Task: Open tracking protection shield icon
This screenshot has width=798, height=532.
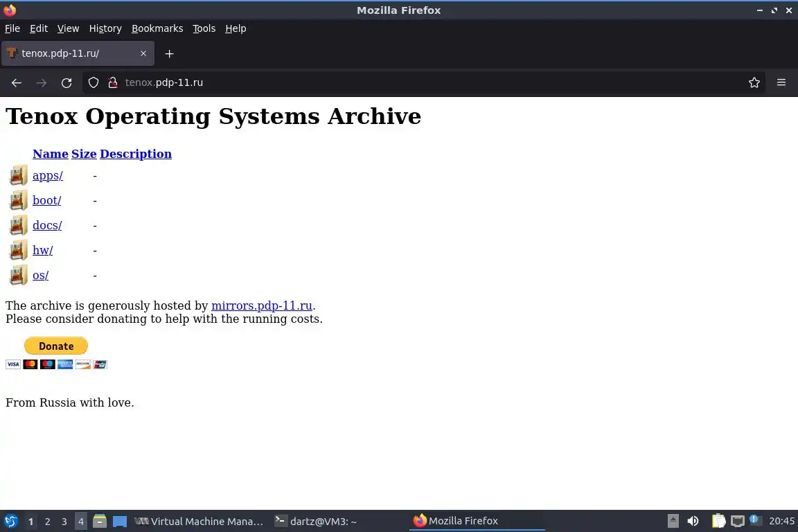Action: [x=93, y=82]
